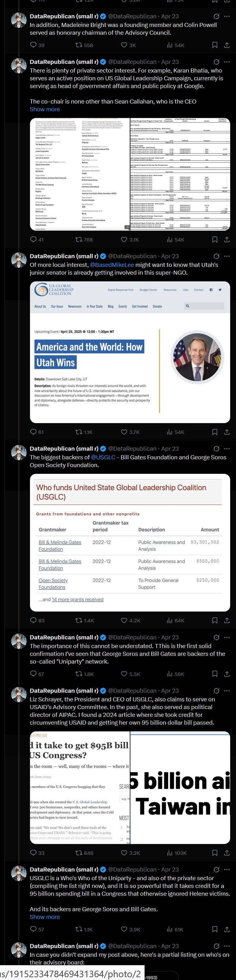Open more options on the Madeleine Bright tweet
The image size is (236, 980).
(x=227, y=16)
